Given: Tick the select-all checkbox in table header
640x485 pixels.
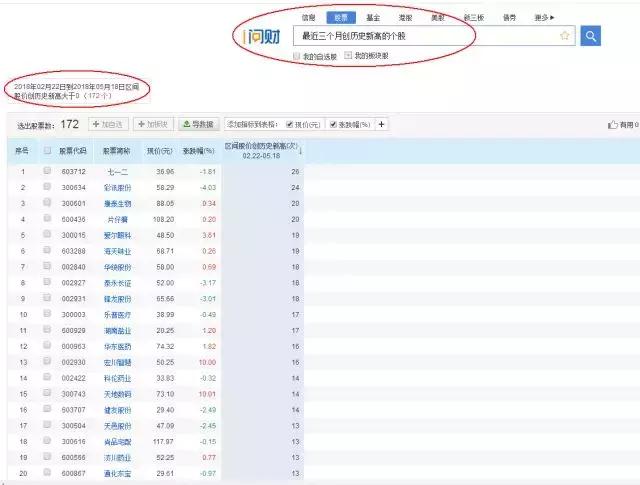Looking at the screenshot, I should click(47, 150).
